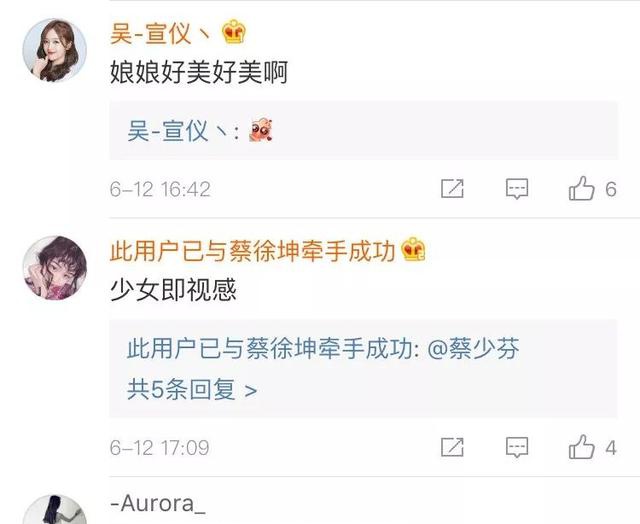640x524 pixels.
Task: Like the 少女即视感 comment
Action: pos(582,447)
